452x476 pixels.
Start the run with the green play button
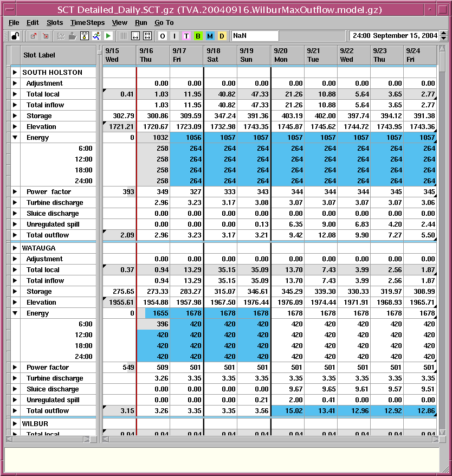click(108, 36)
